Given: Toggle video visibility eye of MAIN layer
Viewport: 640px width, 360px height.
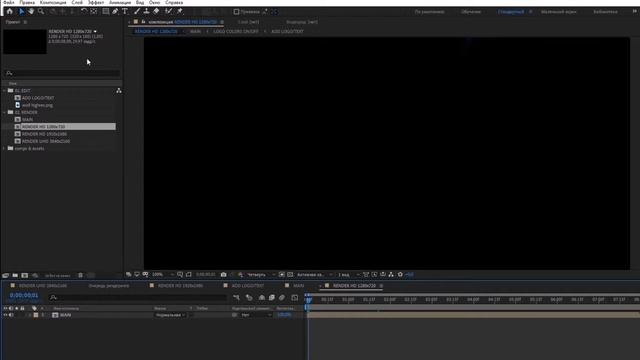Looking at the screenshot, I should coord(5,315).
